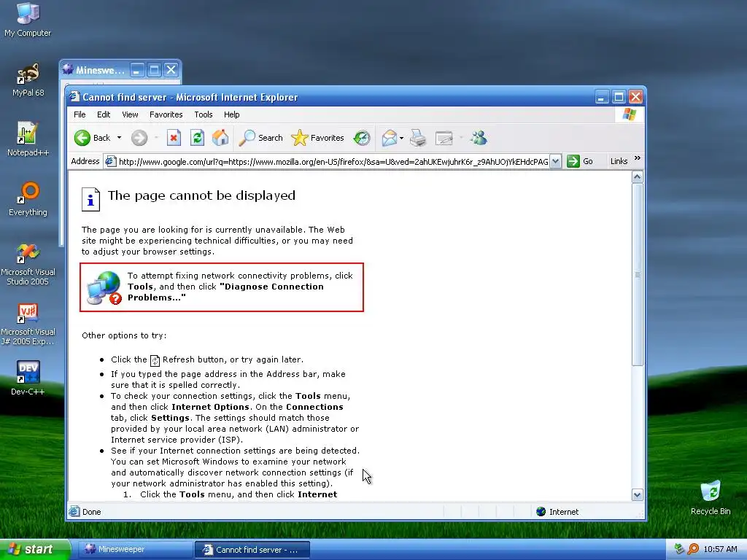Select Microsoft Visual Studio 2005 icon
The width and height of the screenshot is (747, 560).
pos(28,264)
